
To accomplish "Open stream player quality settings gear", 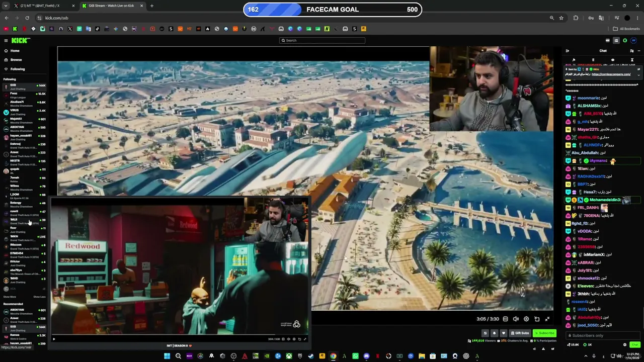I will (526, 319).
